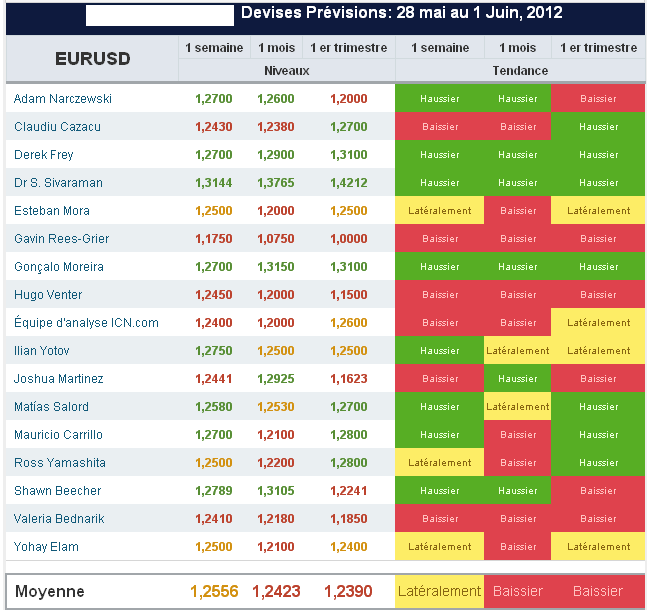Click the Tendance column group header
This screenshot has height=610, width=647.
pyautogui.click(x=520, y=71)
